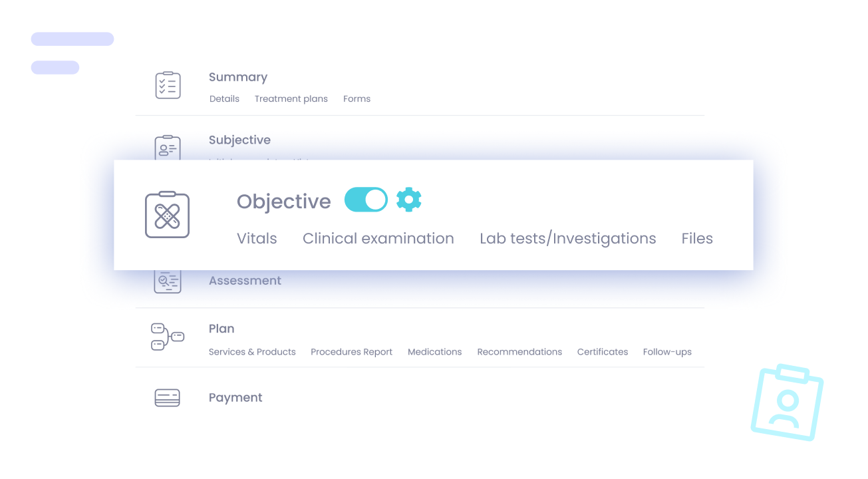Select Certificates in the Plan section

[x=603, y=352]
